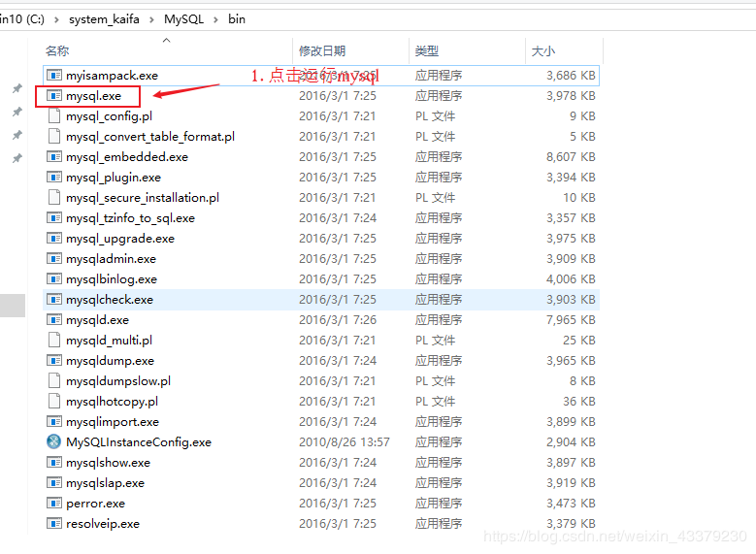Viewport: 756px width, 554px height.
Task: Click file name mysqlimport.exe
Action: pyautogui.click(x=113, y=422)
